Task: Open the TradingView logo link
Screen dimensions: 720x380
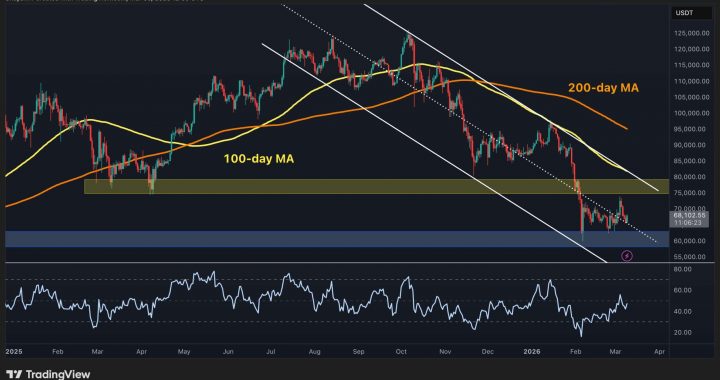Action: pos(49,374)
